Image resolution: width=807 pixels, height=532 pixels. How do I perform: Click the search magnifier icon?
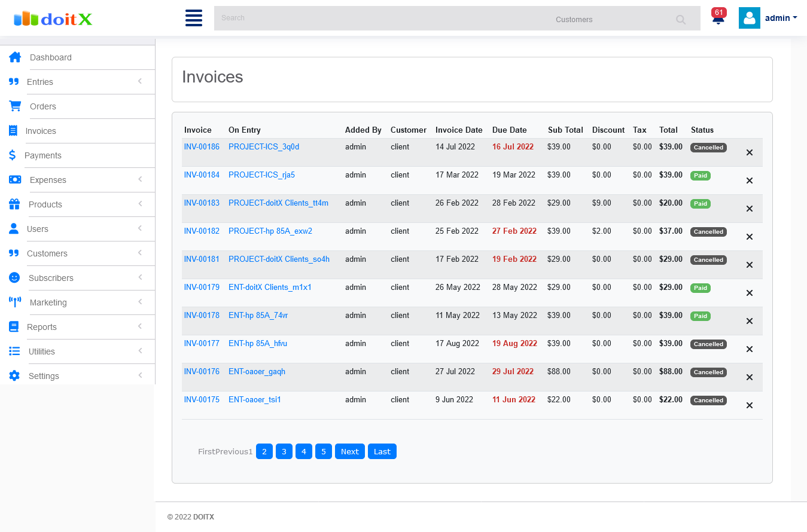(681, 20)
